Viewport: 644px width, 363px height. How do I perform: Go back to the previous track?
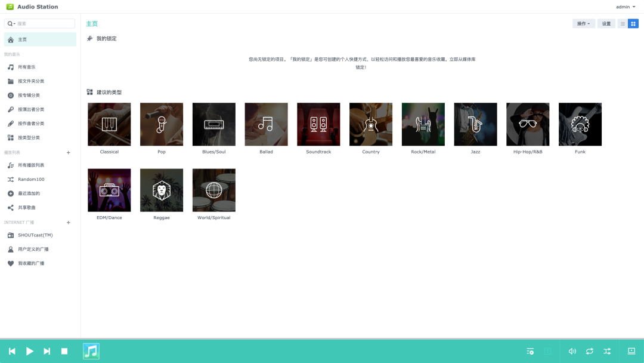coord(12,351)
